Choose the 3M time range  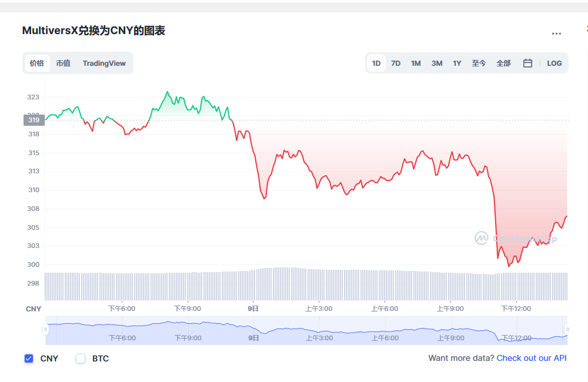437,63
